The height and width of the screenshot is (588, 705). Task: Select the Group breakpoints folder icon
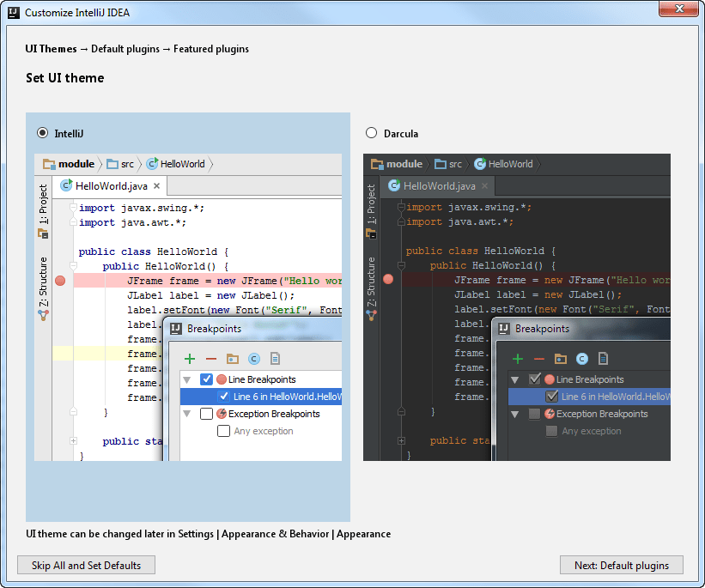[x=231, y=358]
